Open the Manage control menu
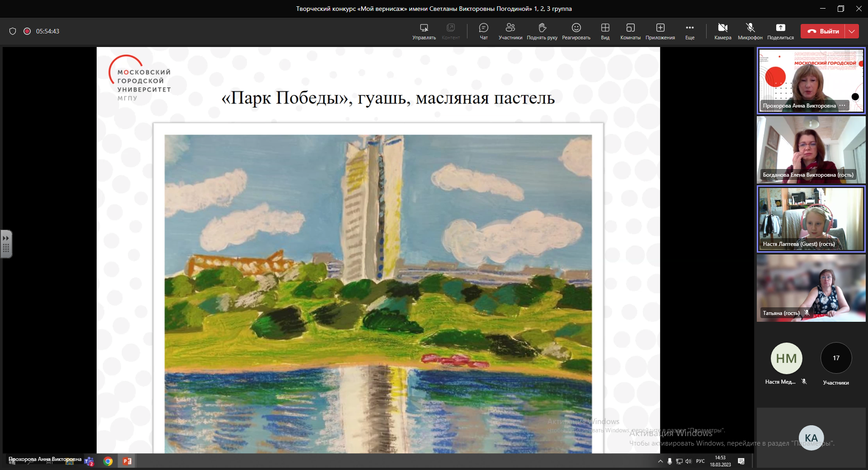This screenshot has height=470, width=868. (424, 31)
